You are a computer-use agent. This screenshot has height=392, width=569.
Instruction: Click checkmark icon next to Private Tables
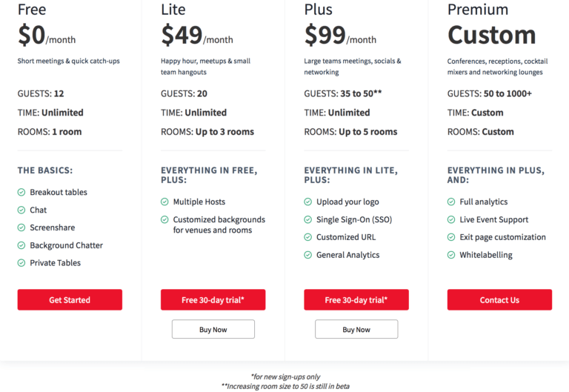[21, 263]
